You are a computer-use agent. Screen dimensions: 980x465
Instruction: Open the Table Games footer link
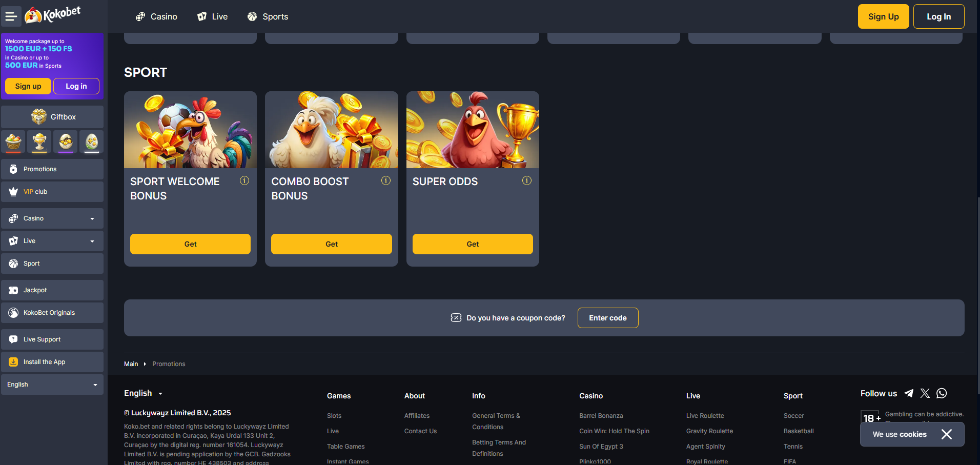(346, 447)
